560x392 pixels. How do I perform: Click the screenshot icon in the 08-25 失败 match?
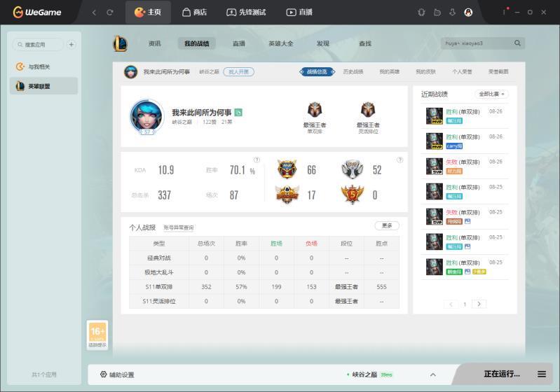[x=467, y=221]
